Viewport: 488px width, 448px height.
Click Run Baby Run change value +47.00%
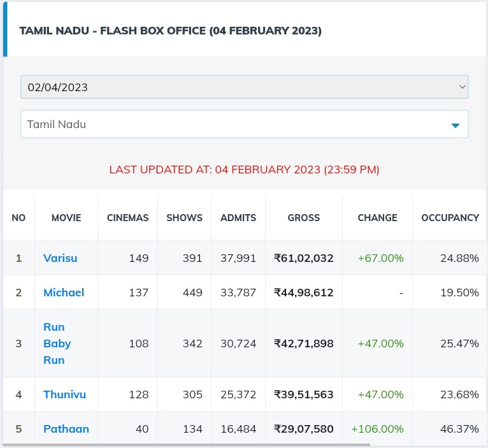coord(380,343)
